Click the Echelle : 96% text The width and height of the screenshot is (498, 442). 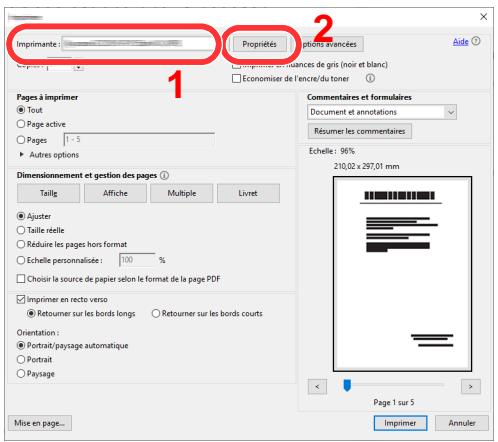331,151
